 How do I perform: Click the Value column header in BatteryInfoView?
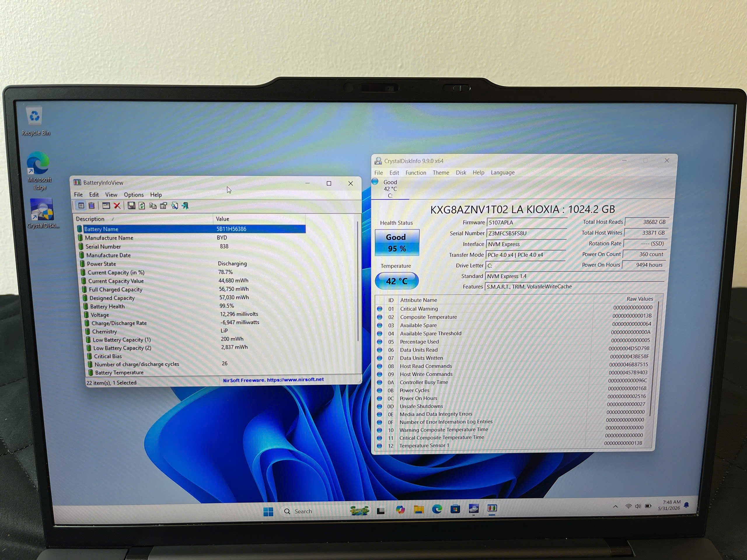pos(259,219)
